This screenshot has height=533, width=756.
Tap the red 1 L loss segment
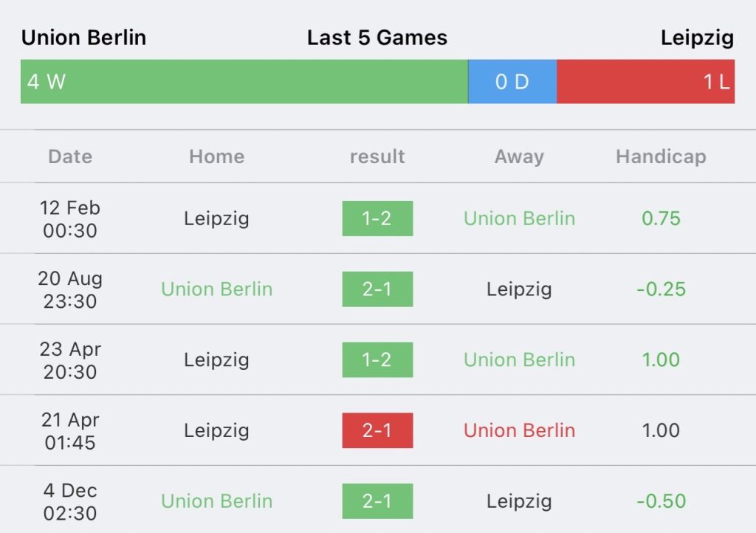click(645, 81)
